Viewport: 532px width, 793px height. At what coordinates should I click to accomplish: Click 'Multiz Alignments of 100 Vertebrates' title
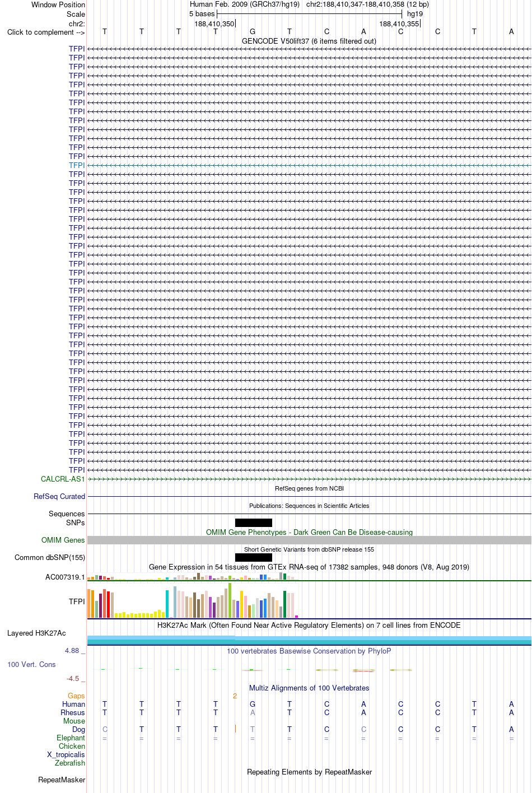tap(309, 688)
